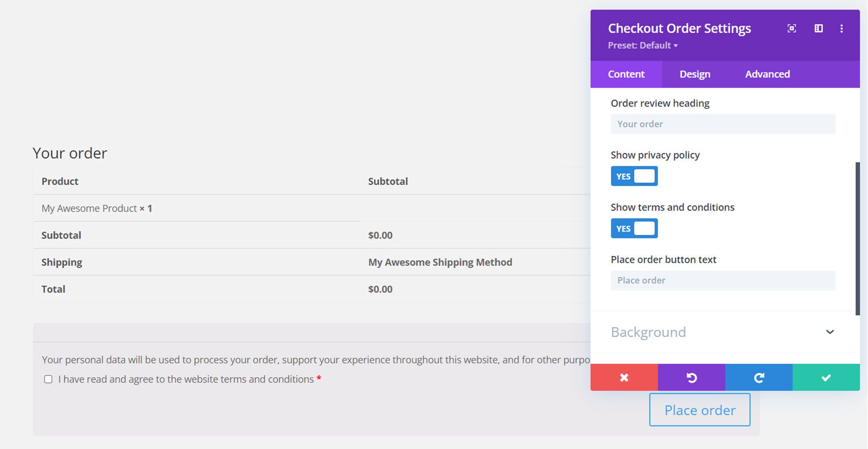Screen dimensions: 868x449
Task: Open the three-dot more options menu
Action: point(841,28)
